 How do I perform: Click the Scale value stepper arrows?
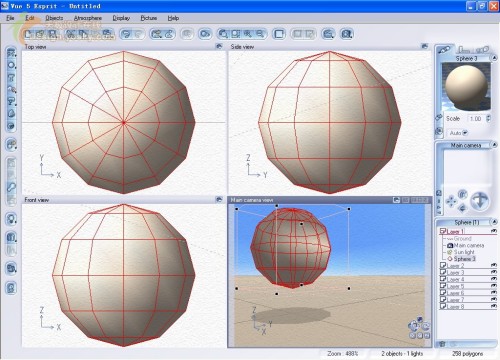[x=488, y=118]
